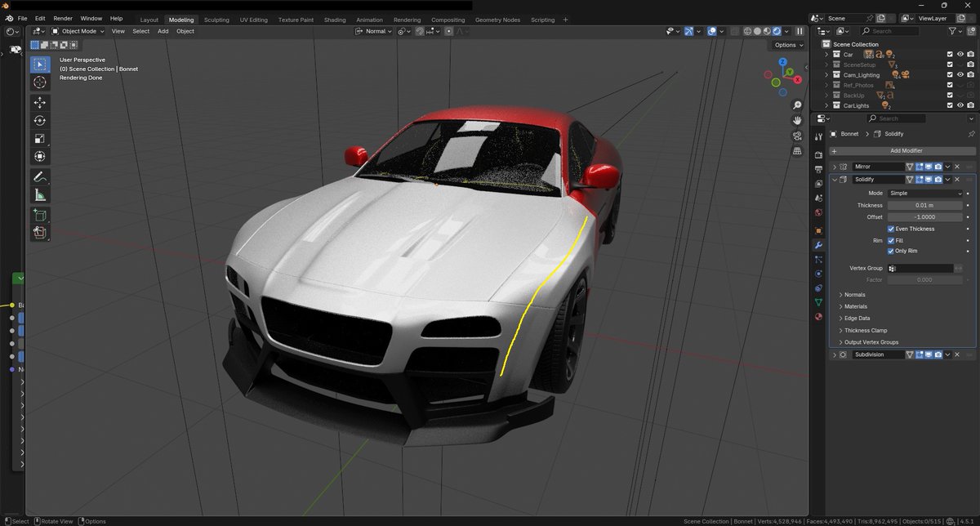Screen dimensions: 980x526
Task: Toggle Car collection exclude checkbox
Action: (950, 54)
